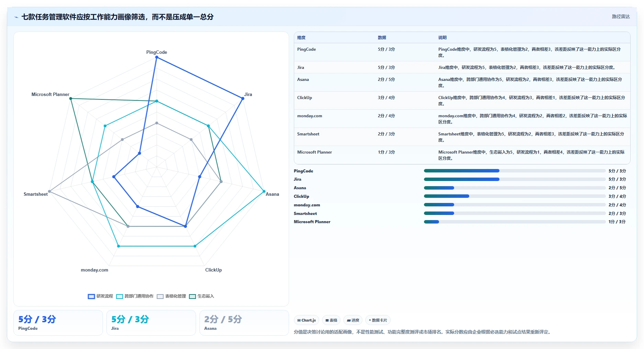Click the footer disclaimer note about 分值
The image size is (644, 349).
click(422, 332)
